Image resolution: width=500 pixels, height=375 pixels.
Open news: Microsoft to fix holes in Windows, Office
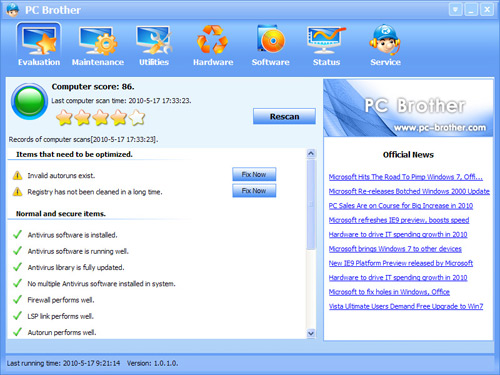[x=389, y=292]
